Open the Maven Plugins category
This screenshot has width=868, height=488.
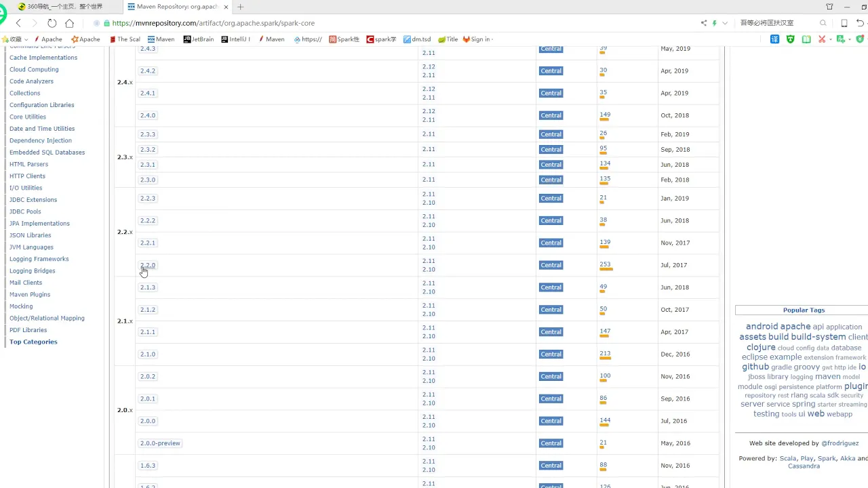pyautogui.click(x=30, y=294)
